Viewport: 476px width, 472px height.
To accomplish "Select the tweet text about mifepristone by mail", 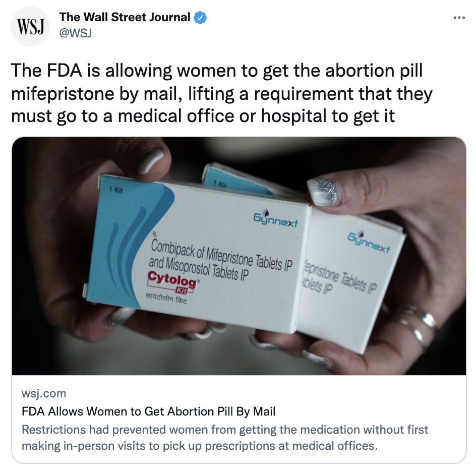I will [x=221, y=93].
